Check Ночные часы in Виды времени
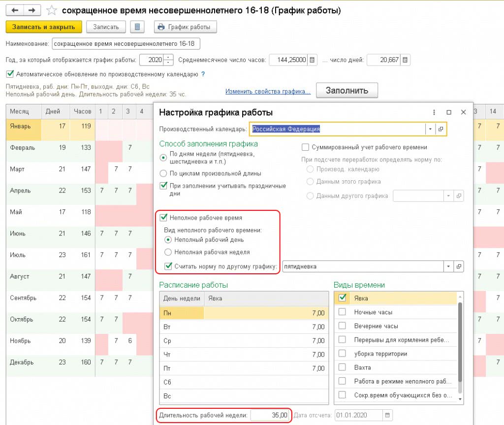Image resolution: width=504 pixels, height=425 pixels. pos(343,312)
